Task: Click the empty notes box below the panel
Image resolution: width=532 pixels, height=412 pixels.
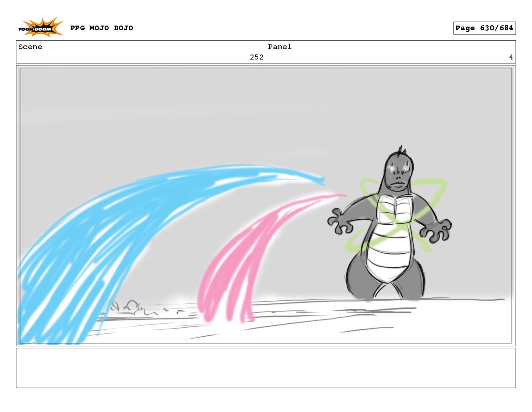Action: click(266, 368)
